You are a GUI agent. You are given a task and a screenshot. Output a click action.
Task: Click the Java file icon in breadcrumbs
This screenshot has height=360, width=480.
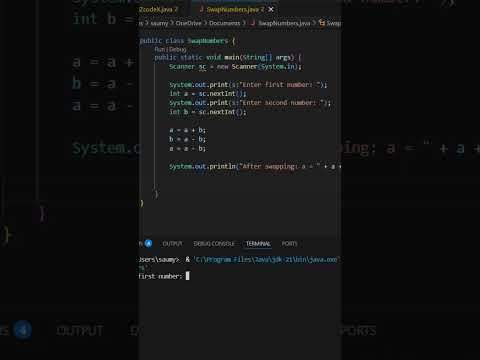coord(253,23)
